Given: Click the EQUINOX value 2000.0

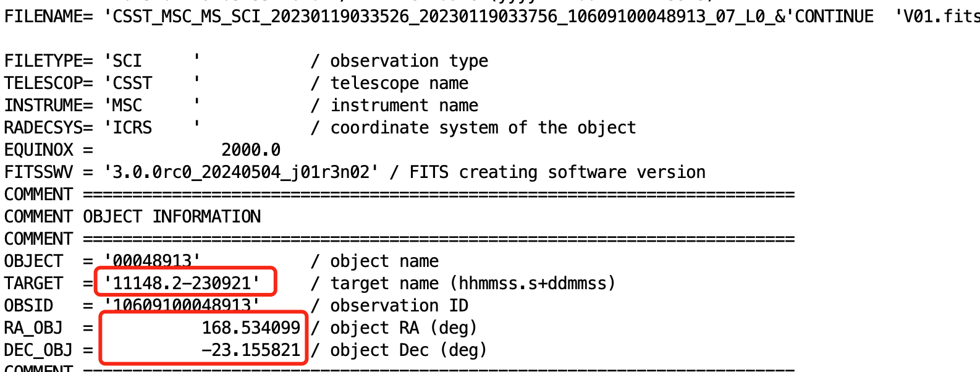Looking at the screenshot, I should [251, 150].
